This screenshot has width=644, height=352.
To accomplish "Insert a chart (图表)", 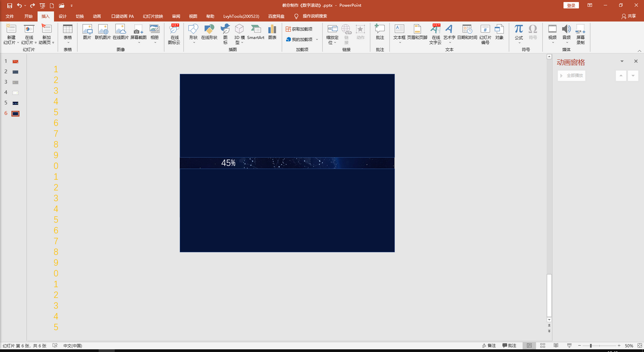I will tap(272, 33).
